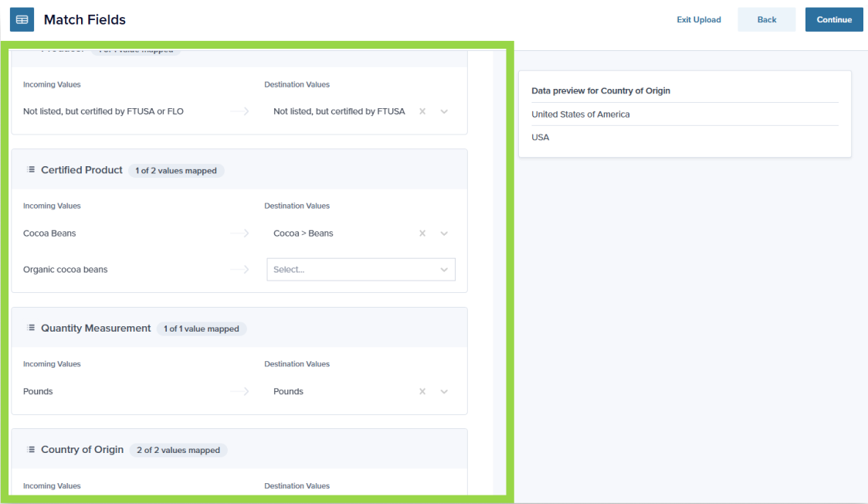Select the Country of Origin section heading

(x=82, y=450)
